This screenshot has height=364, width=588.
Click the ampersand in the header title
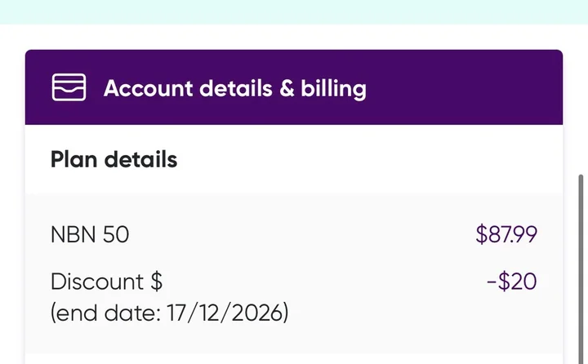pyautogui.click(x=287, y=88)
